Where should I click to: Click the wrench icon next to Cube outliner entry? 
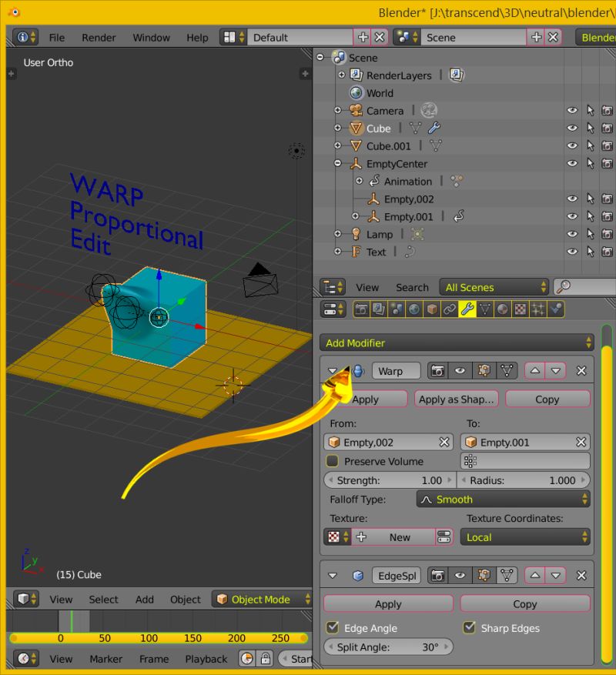[437, 128]
